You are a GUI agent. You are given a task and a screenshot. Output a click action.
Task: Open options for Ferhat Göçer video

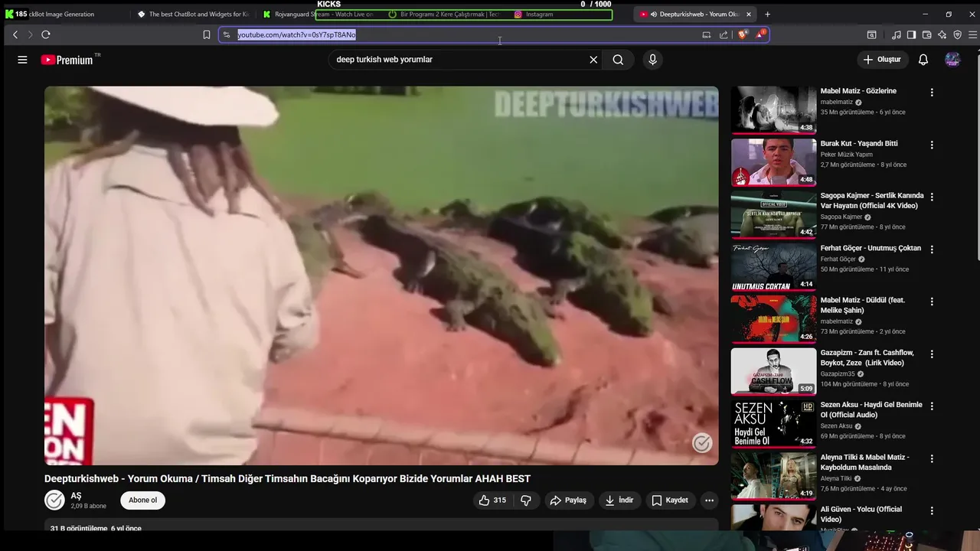932,249
